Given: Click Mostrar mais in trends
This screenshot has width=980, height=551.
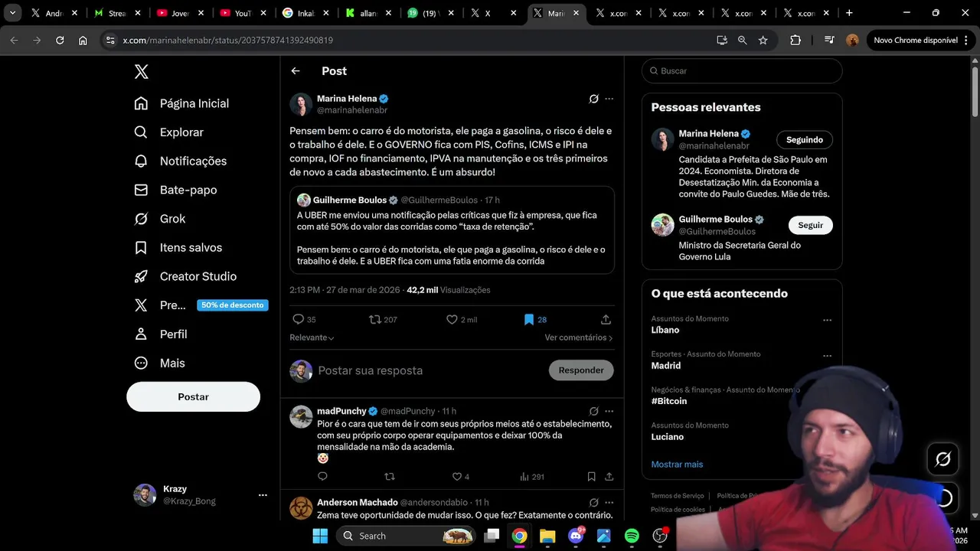Looking at the screenshot, I should coord(677,465).
